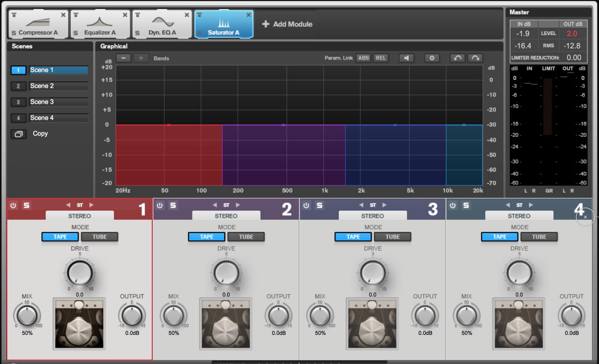Enable REL parameter link
599x364 pixels.
coord(380,58)
